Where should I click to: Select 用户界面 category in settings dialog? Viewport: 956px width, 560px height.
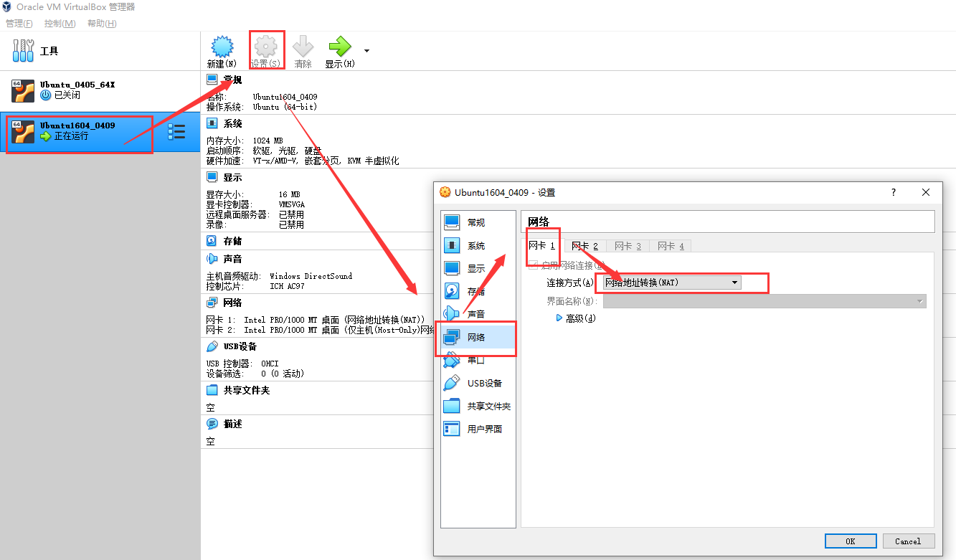click(x=478, y=429)
